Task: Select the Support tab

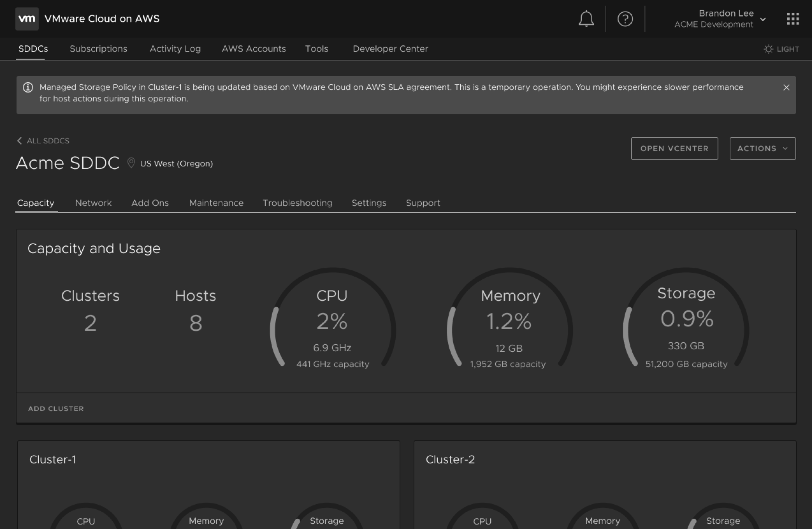Action: pyautogui.click(x=423, y=203)
